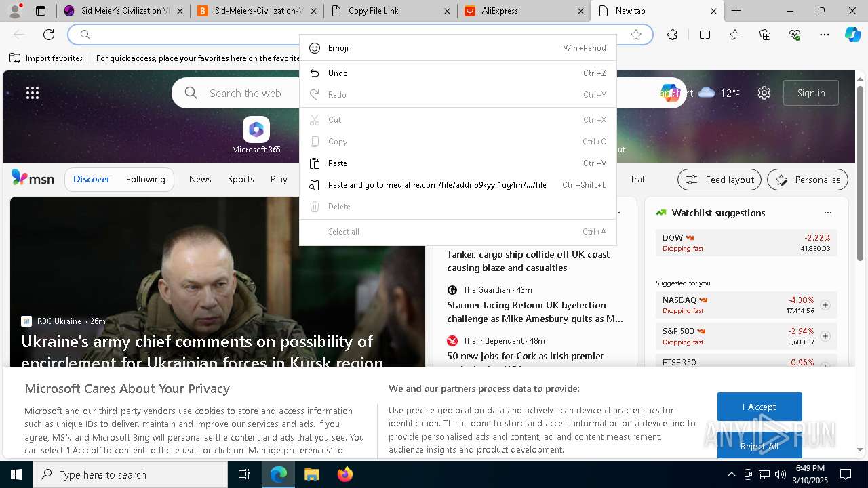Click the Reject All button
The image size is (868, 488).
tap(759, 445)
